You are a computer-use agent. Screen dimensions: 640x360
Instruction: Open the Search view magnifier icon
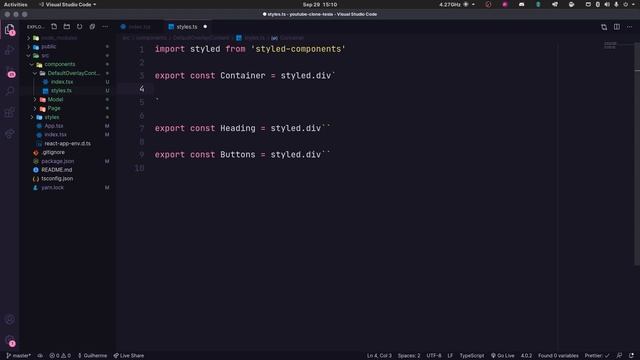click(10, 91)
